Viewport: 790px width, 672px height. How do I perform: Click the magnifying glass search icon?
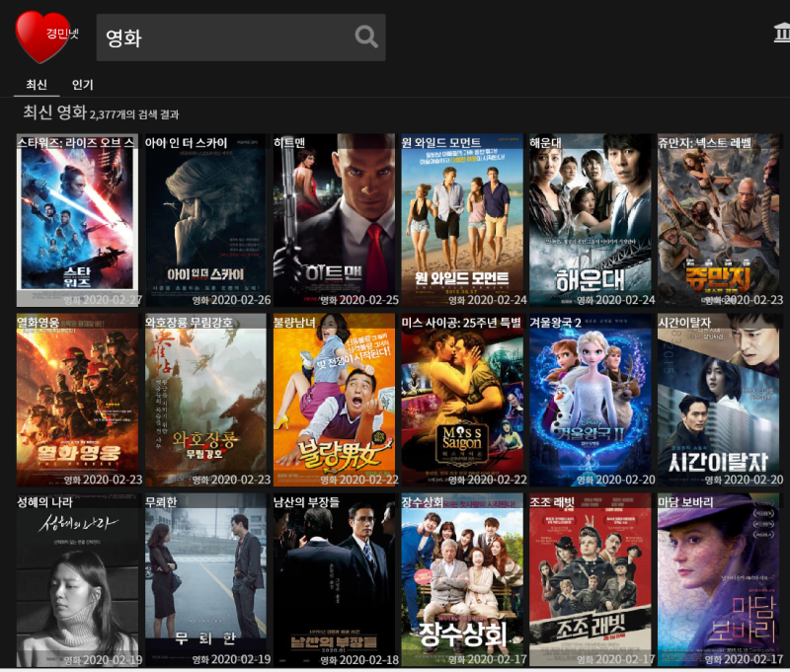point(366,37)
